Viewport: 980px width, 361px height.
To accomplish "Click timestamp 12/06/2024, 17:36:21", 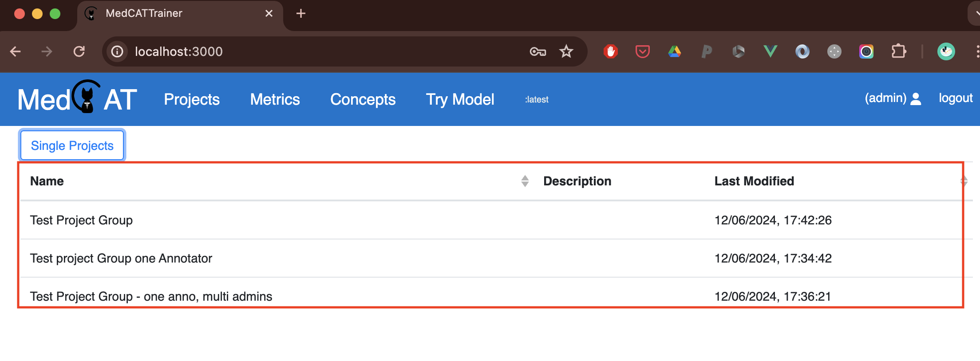I will 773,296.
